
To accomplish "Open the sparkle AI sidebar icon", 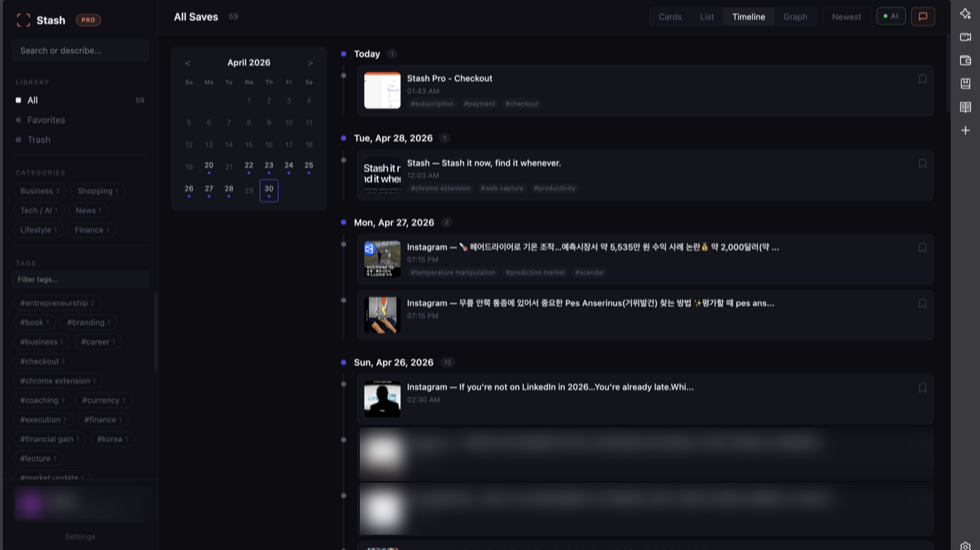I will tap(965, 13).
